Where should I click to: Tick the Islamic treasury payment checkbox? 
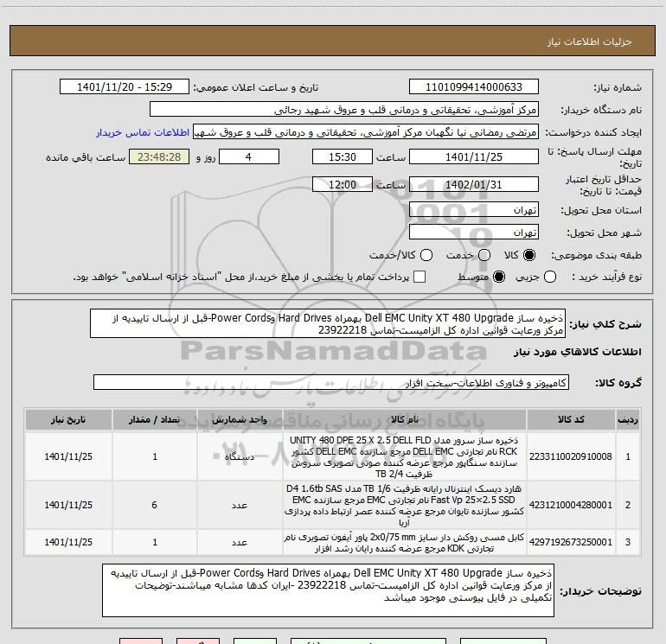[419, 277]
